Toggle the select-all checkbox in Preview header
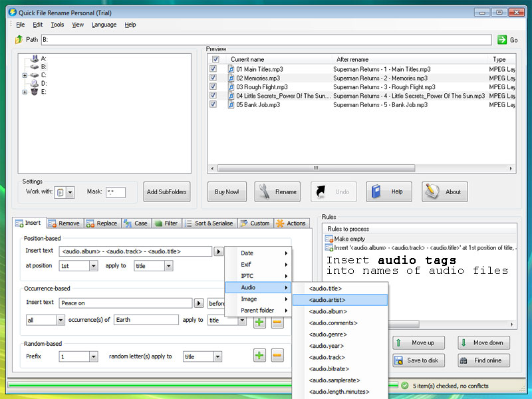 point(215,59)
